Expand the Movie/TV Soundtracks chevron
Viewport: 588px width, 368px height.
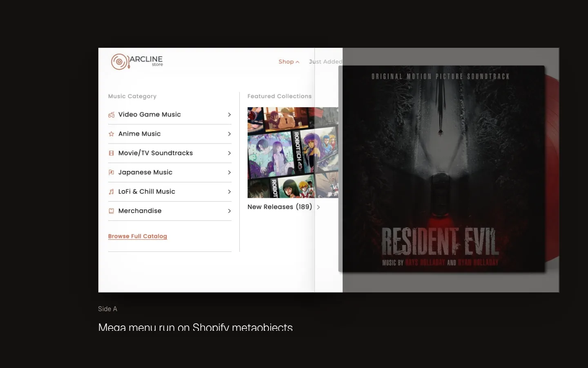point(229,153)
